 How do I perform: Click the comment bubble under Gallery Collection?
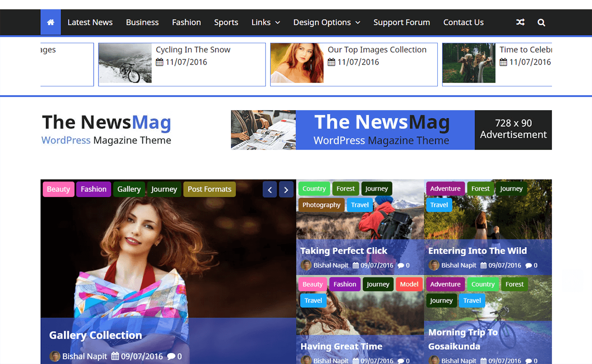[171, 356]
